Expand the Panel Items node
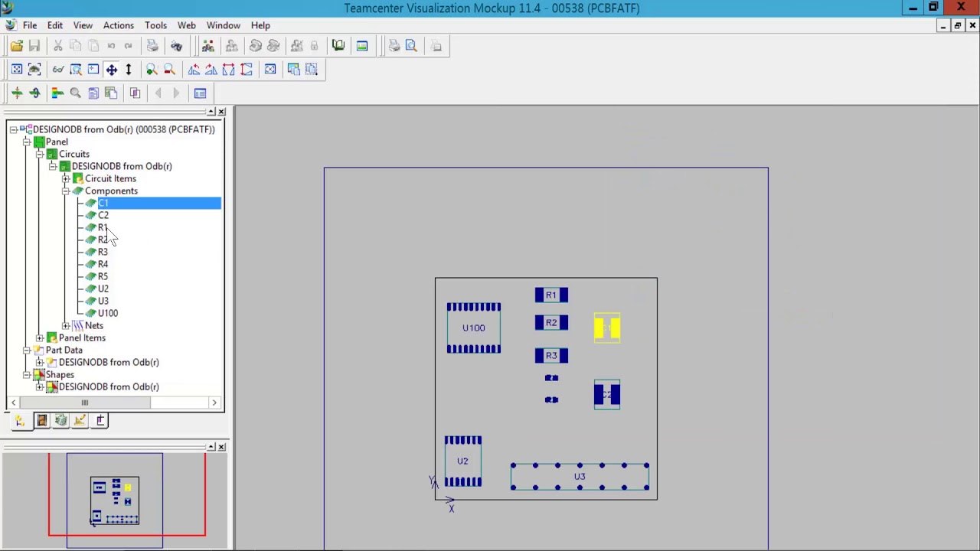 point(40,337)
